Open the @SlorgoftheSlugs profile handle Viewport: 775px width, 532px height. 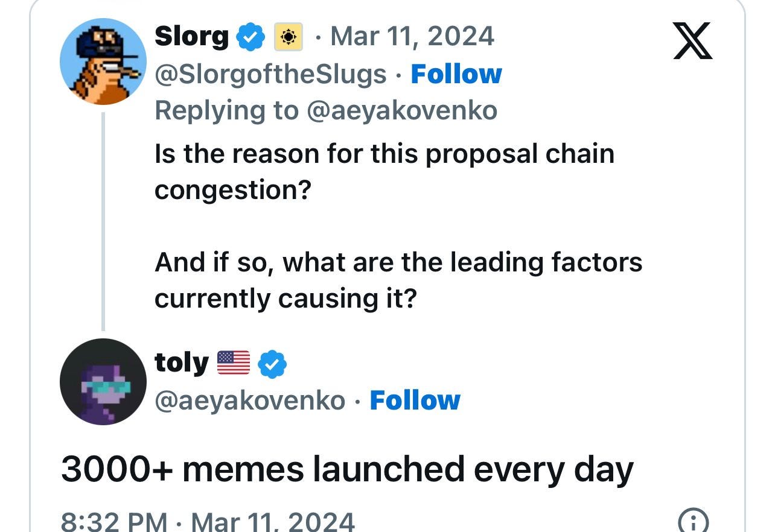(x=269, y=73)
